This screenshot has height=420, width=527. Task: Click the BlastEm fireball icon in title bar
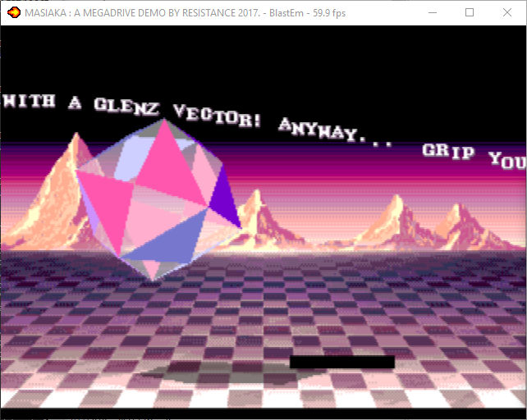pyautogui.click(x=14, y=13)
